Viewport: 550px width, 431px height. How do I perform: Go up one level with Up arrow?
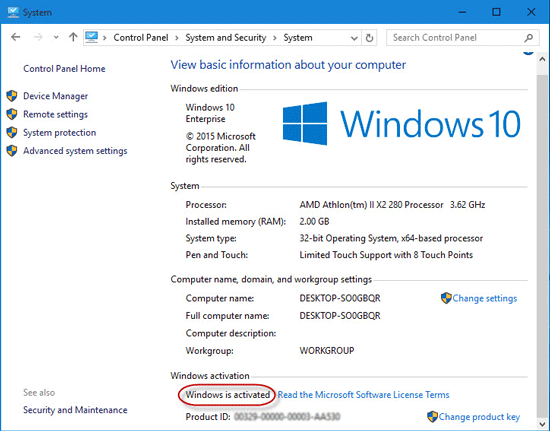tap(73, 37)
